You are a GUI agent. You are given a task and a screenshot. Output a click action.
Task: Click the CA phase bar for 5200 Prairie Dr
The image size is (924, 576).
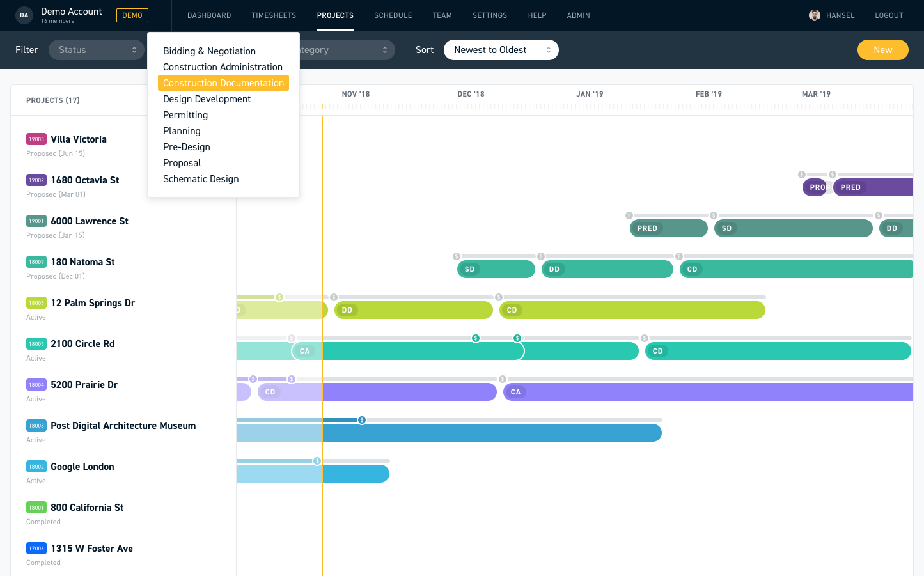pos(709,392)
